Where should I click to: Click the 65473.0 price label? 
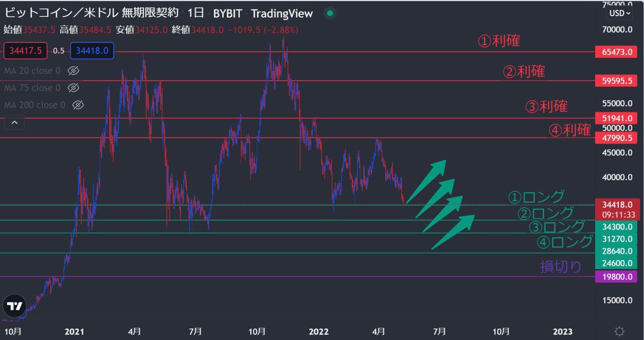click(617, 52)
